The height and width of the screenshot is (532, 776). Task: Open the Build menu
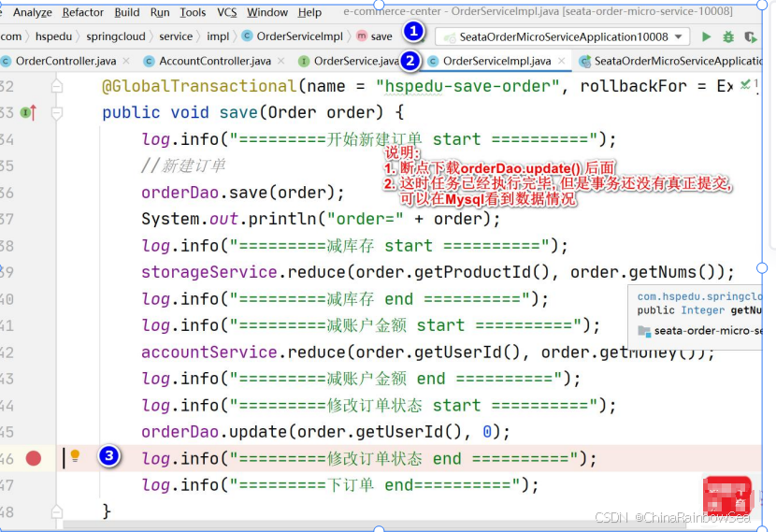tap(127, 12)
